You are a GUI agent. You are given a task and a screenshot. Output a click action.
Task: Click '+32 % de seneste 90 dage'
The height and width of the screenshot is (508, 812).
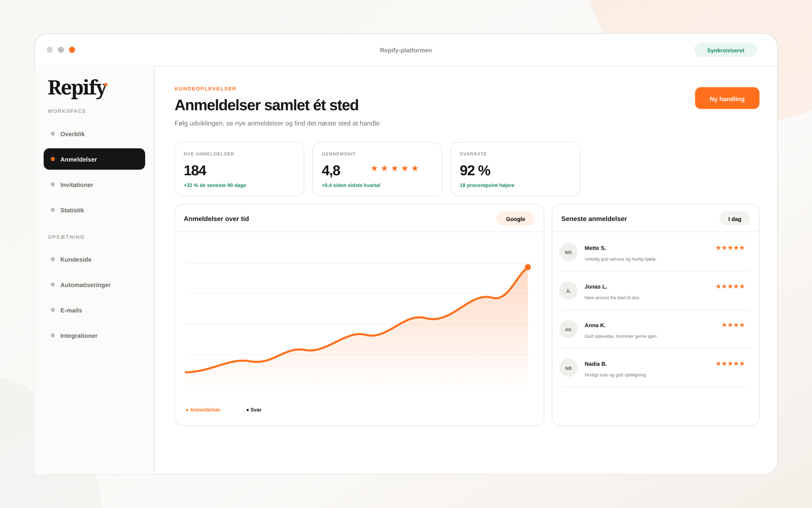[215, 185]
